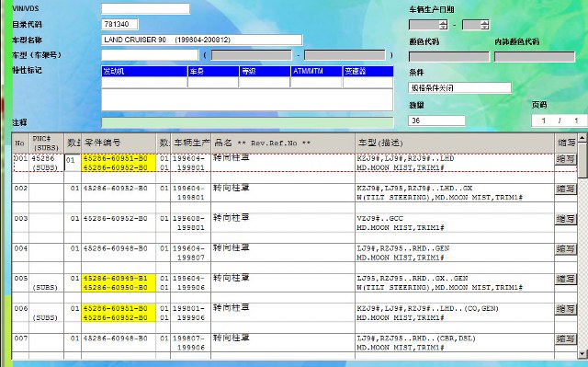
Task: Click the 数量 field showing 36
Action: pyautogui.click(x=437, y=120)
